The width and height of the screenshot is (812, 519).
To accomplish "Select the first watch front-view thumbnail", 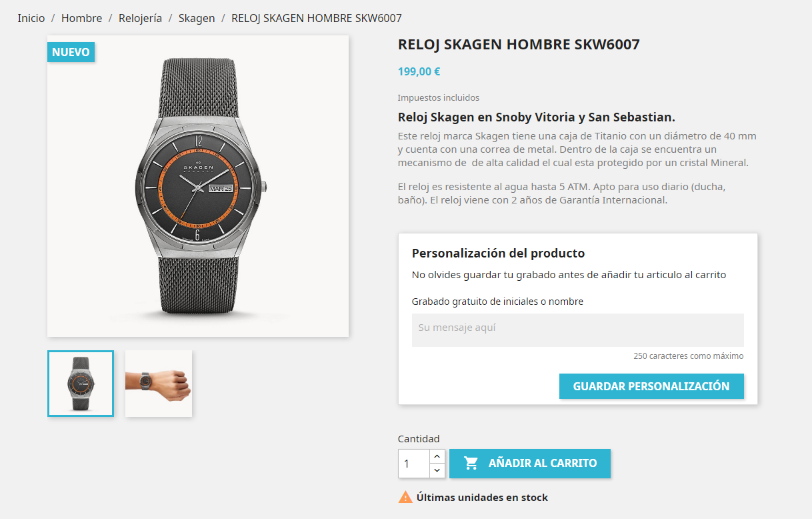I will [81, 384].
